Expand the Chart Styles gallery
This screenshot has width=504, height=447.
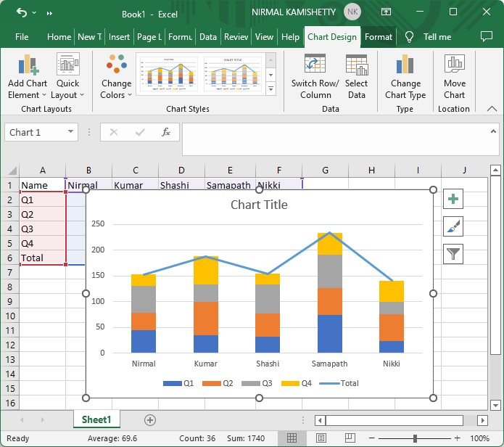click(271, 89)
